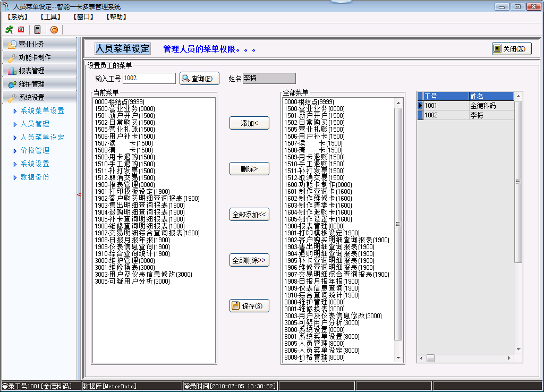Click the green running man toolbar icon
This screenshot has width=544, height=392.
tap(8, 30)
